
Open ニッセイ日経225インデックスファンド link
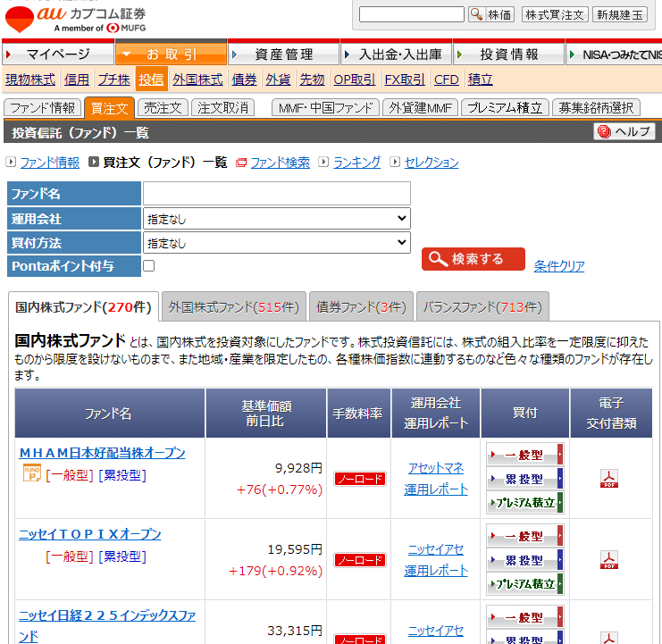[107, 625]
